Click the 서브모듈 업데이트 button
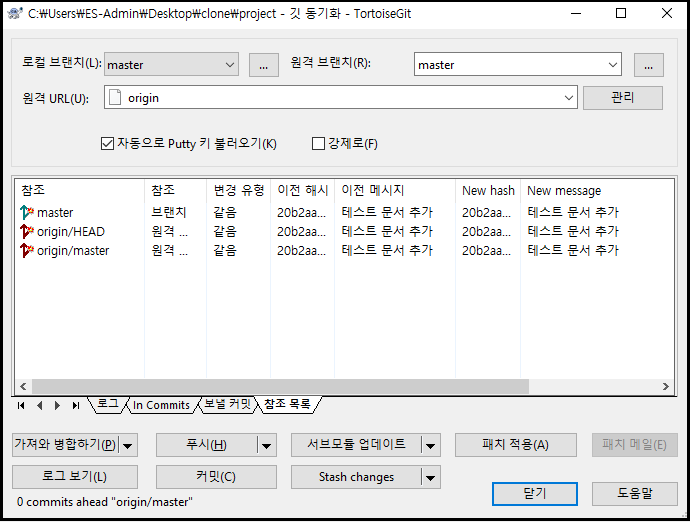The image size is (690, 522). (x=356, y=445)
